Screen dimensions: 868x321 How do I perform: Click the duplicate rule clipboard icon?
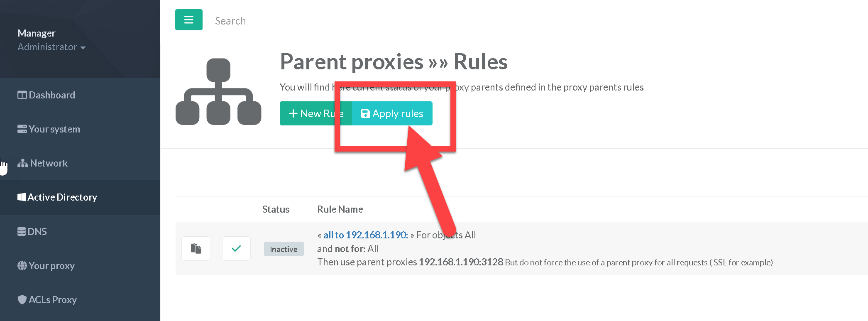point(196,248)
